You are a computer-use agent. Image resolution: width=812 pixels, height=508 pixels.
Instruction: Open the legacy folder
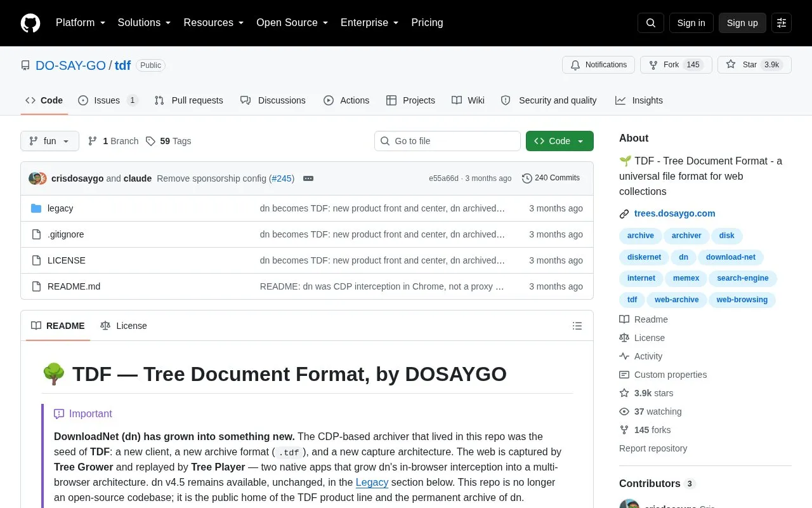click(60, 208)
